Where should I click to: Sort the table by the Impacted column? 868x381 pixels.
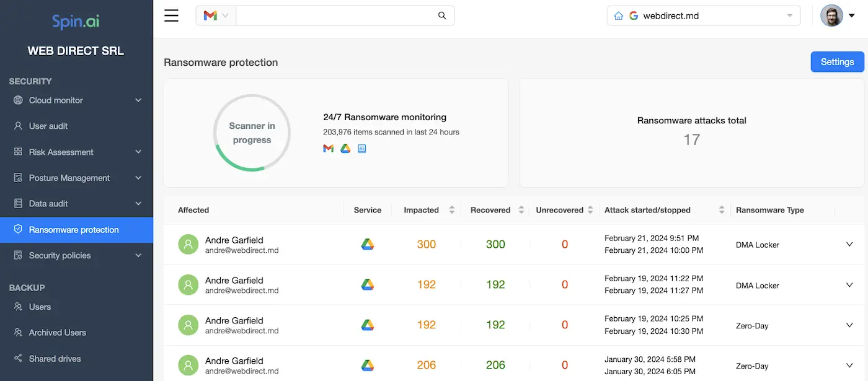point(451,209)
